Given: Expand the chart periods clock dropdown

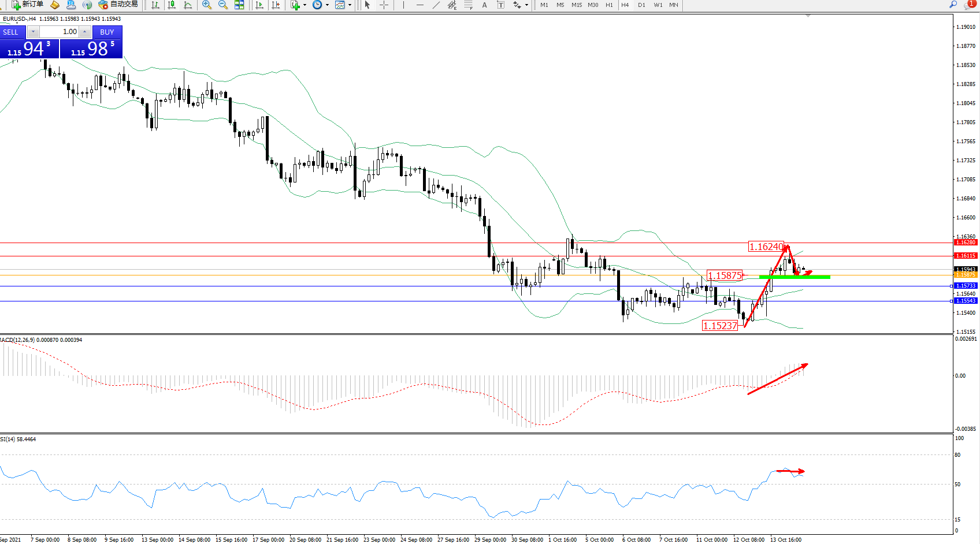Looking at the screenshot, I should click(x=327, y=5).
